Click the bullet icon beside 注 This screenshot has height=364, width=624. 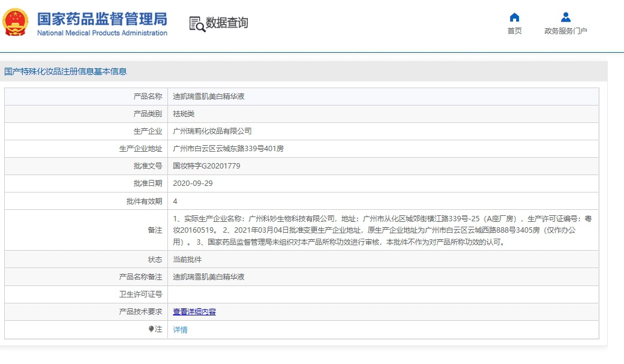(x=151, y=329)
